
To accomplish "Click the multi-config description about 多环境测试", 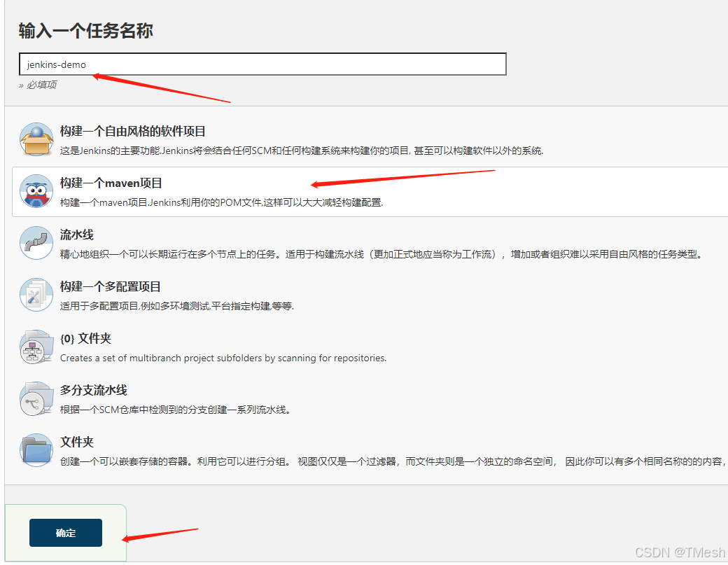I will (177, 306).
